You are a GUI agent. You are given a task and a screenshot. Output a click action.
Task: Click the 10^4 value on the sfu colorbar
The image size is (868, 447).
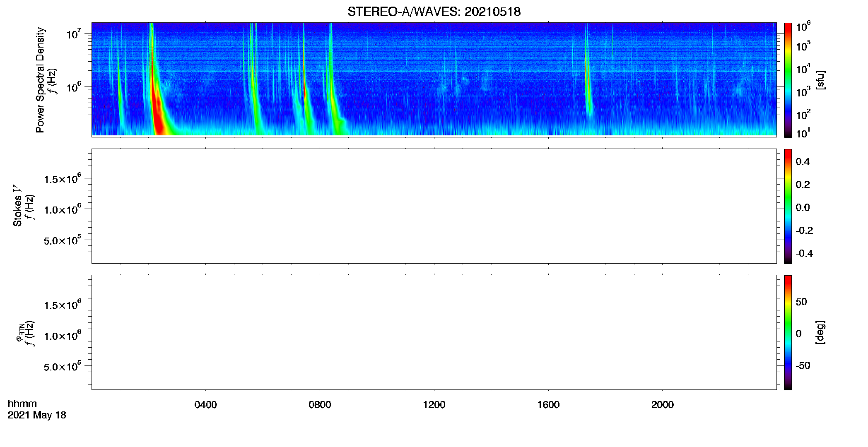click(x=803, y=69)
